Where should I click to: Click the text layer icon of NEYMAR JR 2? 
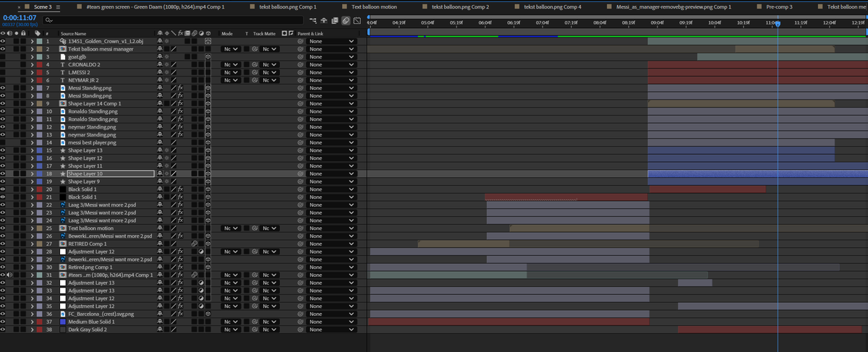click(63, 80)
